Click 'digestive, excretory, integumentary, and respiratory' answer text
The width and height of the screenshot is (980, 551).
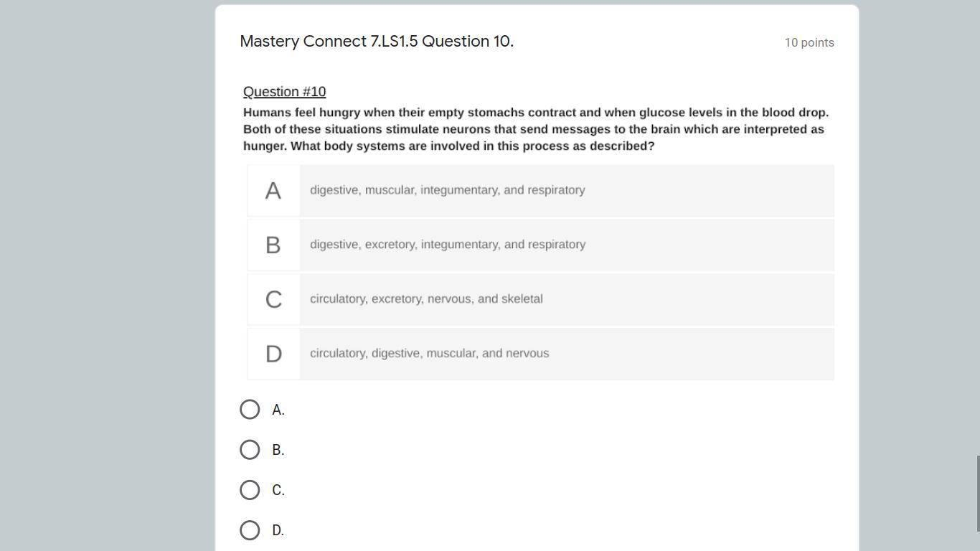coord(448,245)
